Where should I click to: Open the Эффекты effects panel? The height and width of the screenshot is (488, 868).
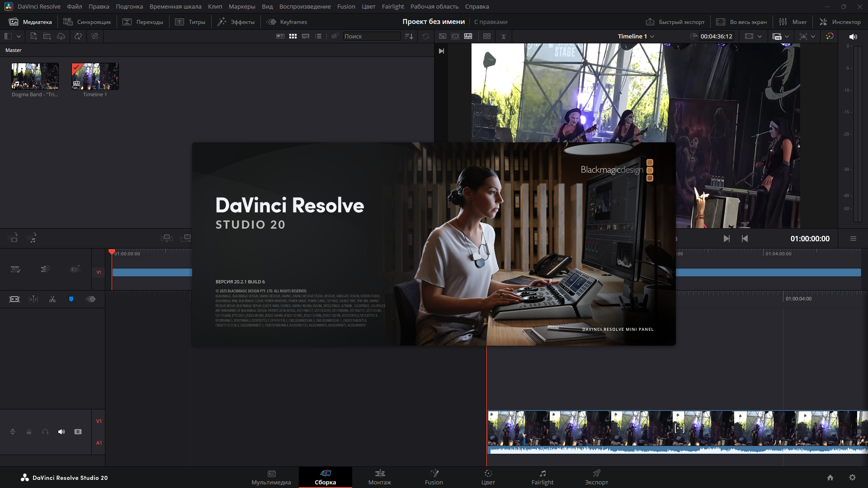pyautogui.click(x=236, y=22)
